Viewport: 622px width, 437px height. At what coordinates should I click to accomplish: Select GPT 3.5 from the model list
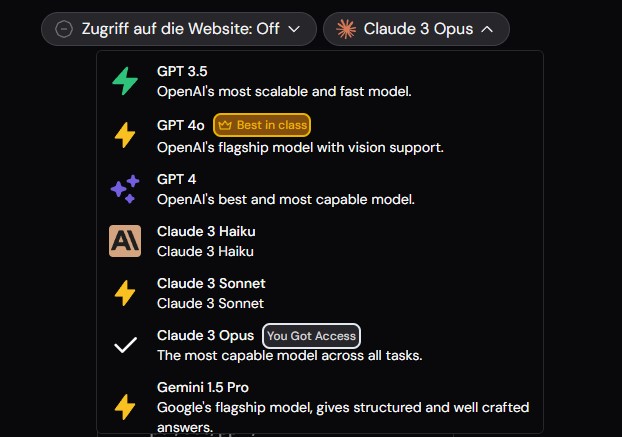pos(320,81)
